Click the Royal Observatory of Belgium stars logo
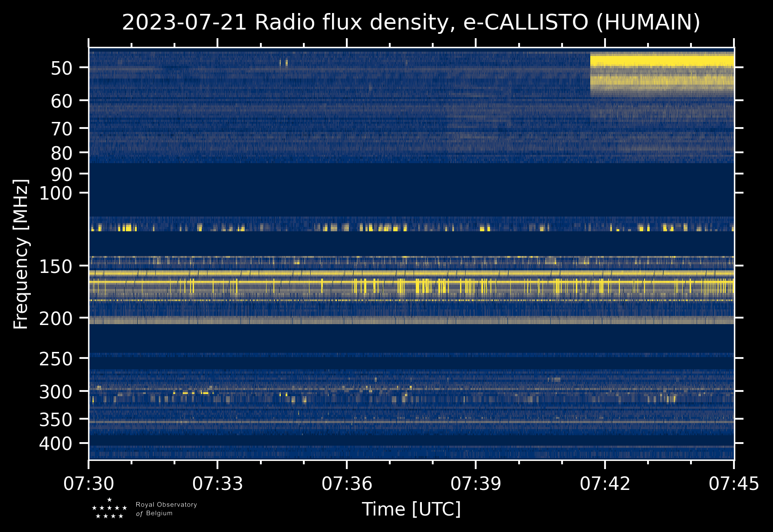The width and height of the screenshot is (773, 532). click(109, 509)
